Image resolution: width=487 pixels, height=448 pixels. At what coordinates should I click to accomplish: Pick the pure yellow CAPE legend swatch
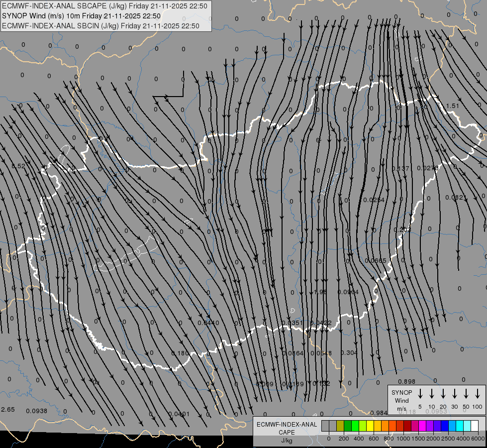pyautogui.click(x=370, y=426)
